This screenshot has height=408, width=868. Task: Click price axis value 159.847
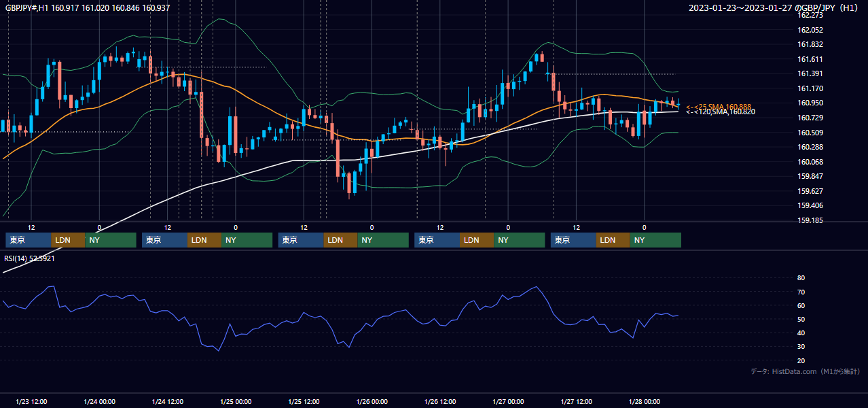click(810, 176)
